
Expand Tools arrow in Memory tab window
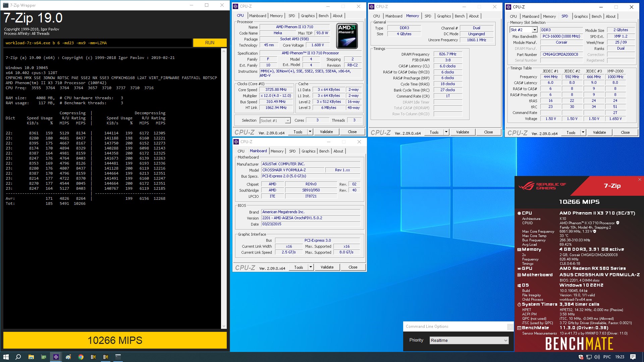tap(446, 132)
